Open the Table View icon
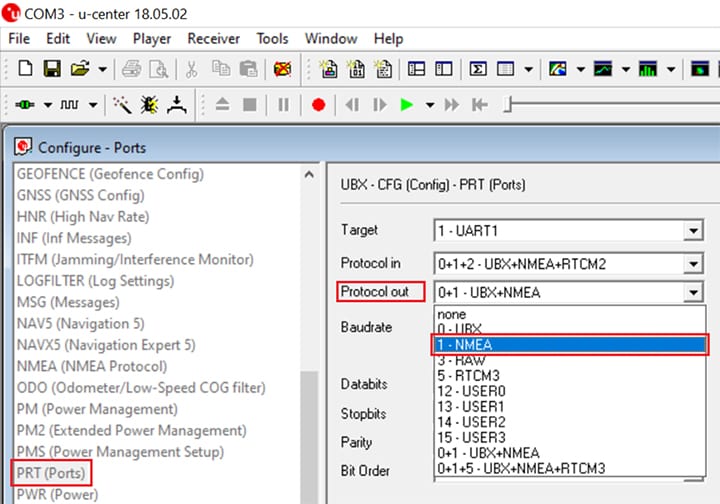 point(505,69)
